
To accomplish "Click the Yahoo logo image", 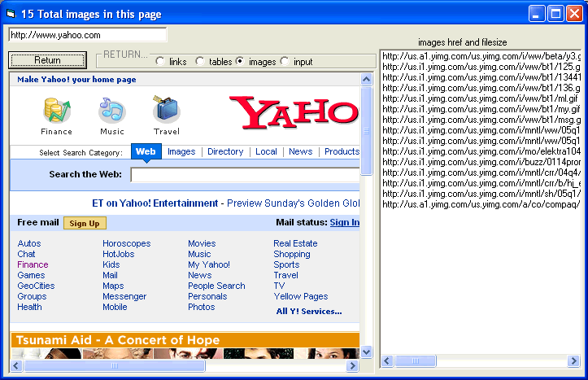I will (x=294, y=113).
